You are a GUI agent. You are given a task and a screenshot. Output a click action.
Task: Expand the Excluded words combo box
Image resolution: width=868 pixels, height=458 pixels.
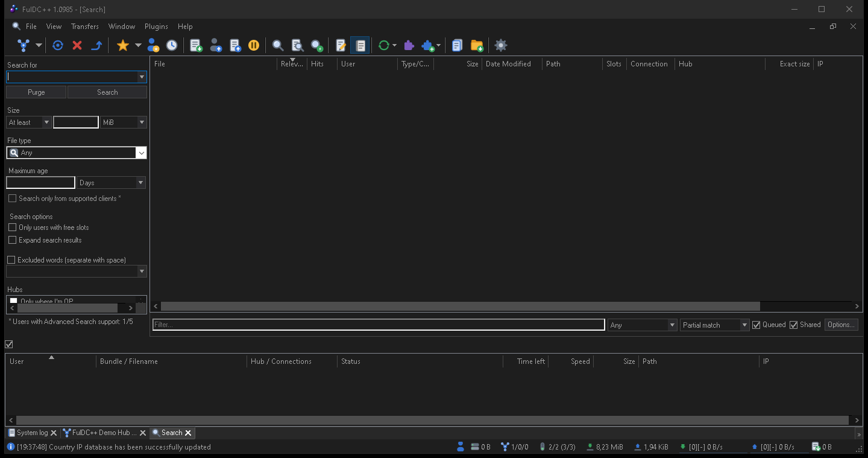(x=142, y=272)
